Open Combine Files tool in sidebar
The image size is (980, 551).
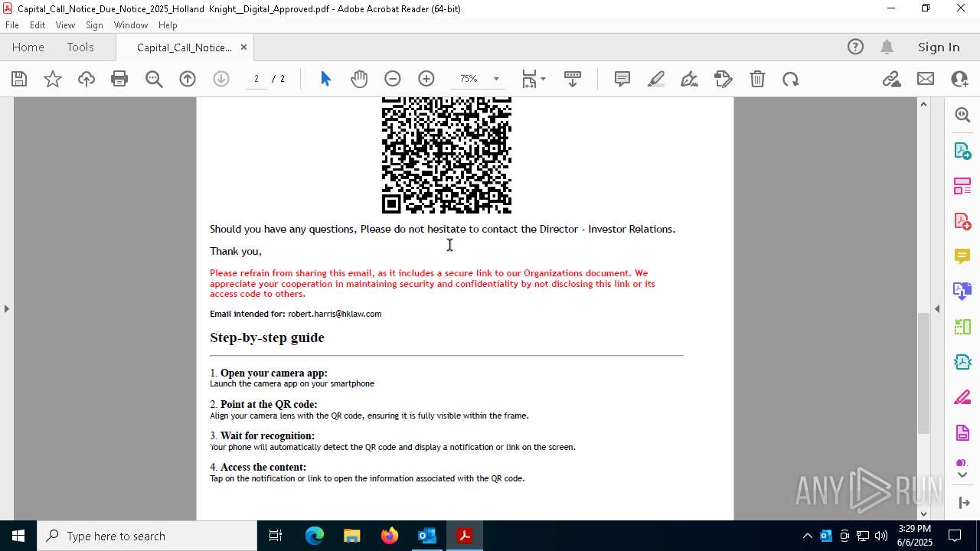(962, 292)
